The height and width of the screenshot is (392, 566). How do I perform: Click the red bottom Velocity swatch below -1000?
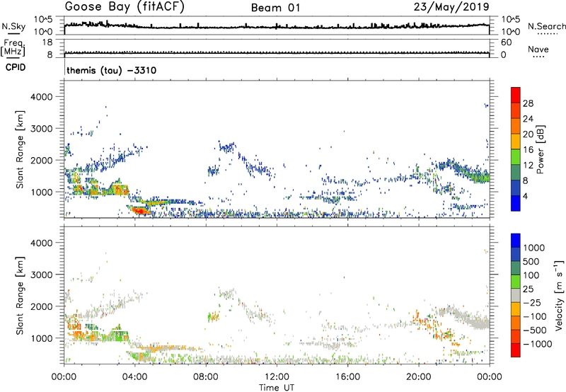(516, 350)
